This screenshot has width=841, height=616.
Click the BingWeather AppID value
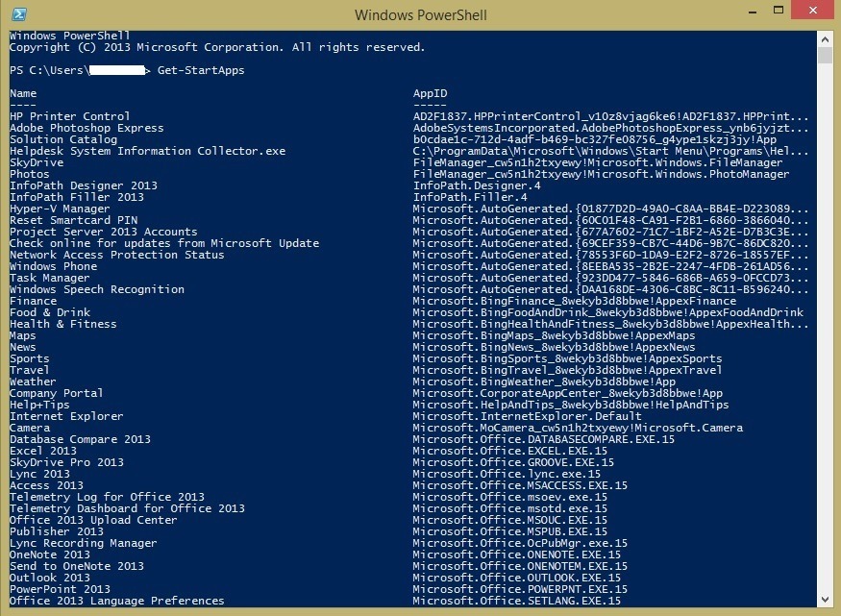pyautogui.click(x=544, y=382)
